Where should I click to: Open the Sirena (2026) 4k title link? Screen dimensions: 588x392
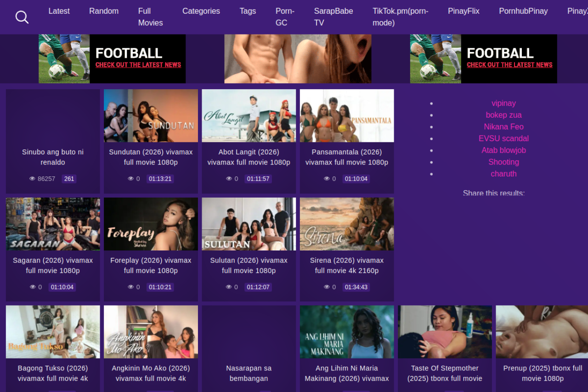347,265
